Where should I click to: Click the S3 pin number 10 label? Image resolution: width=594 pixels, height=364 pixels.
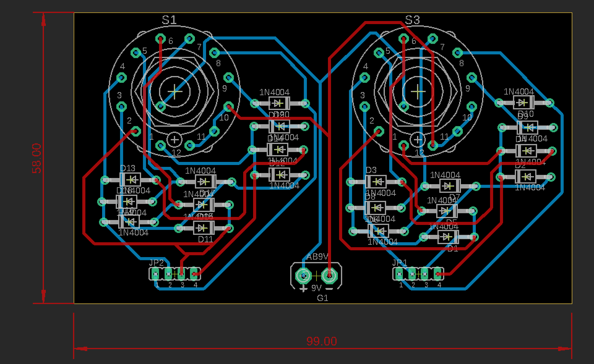pos(467,117)
